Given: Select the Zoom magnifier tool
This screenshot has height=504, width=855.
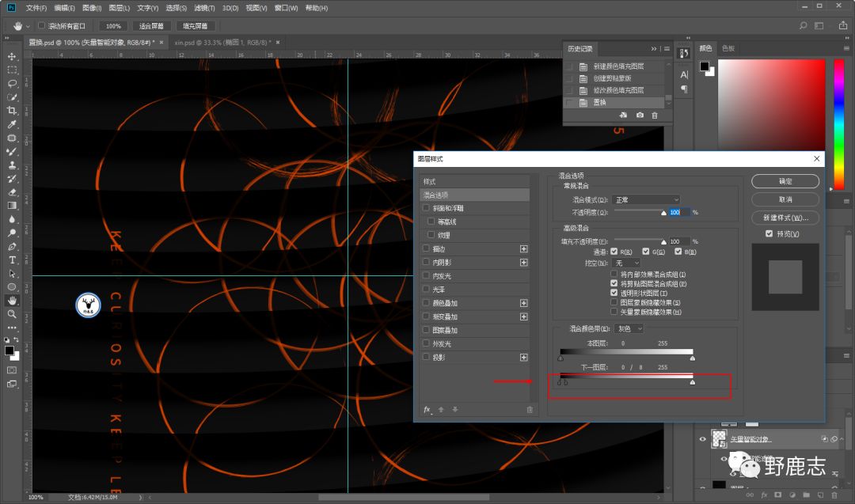Looking at the screenshot, I should (11, 314).
